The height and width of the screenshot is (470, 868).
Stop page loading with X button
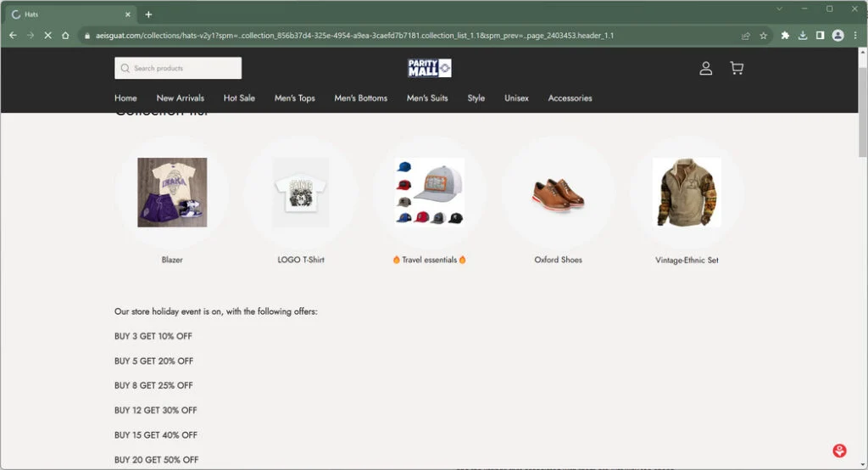[48, 36]
